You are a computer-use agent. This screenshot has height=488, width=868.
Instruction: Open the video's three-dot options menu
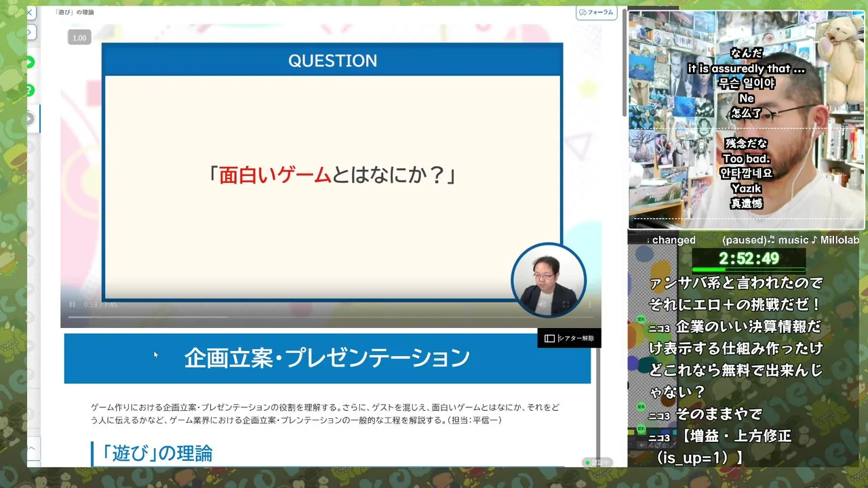click(589, 305)
